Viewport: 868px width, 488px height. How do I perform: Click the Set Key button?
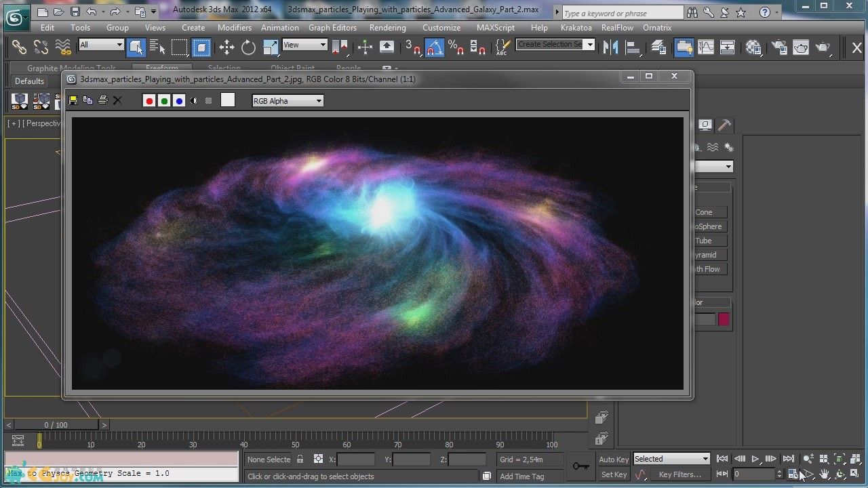pyautogui.click(x=614, y=474)
